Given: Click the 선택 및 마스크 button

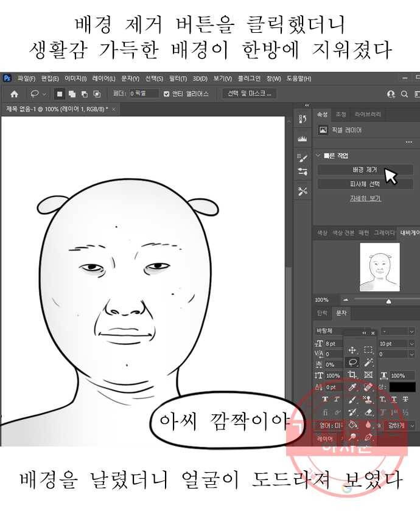Looking at the screenshot, I should point(250,94).
